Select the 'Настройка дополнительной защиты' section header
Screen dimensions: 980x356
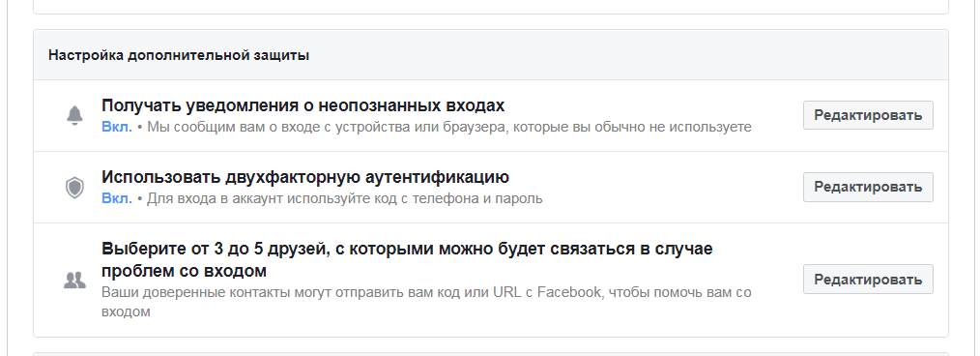179,55
